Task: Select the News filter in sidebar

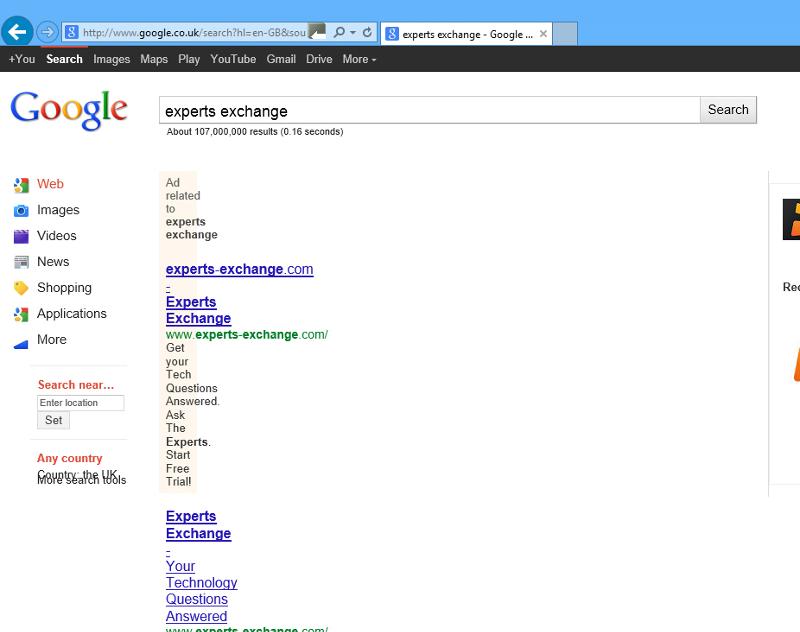Action: pos(53,262)
